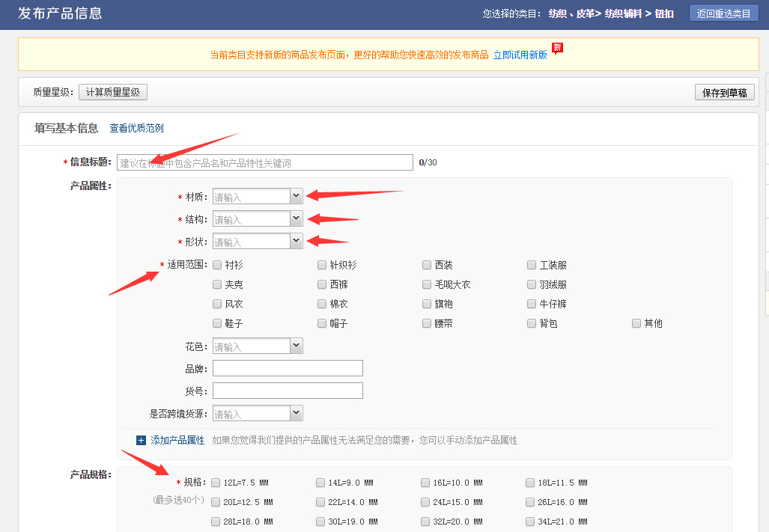Click the 添加产品属性 link
The image size is (769, 532).
pos(177,441)
